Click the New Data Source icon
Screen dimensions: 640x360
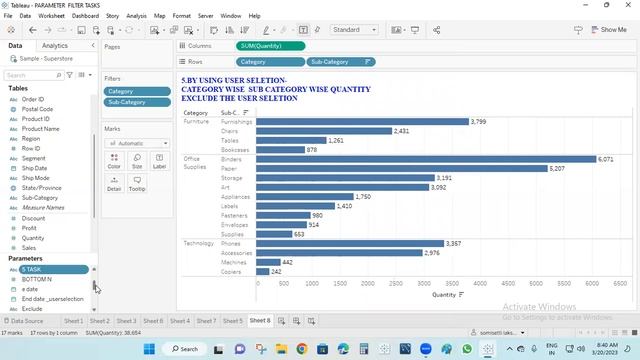pos(96,30)
